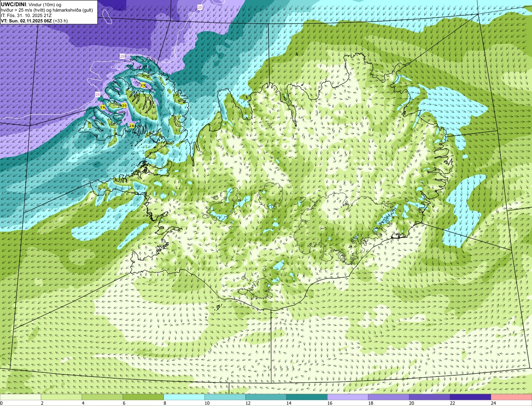Click the valid time 'VT: Sun. 02.11.2025 06Z'
This screenshot has height=406, width=532.
pyautogui.click(x=26, y=21)
